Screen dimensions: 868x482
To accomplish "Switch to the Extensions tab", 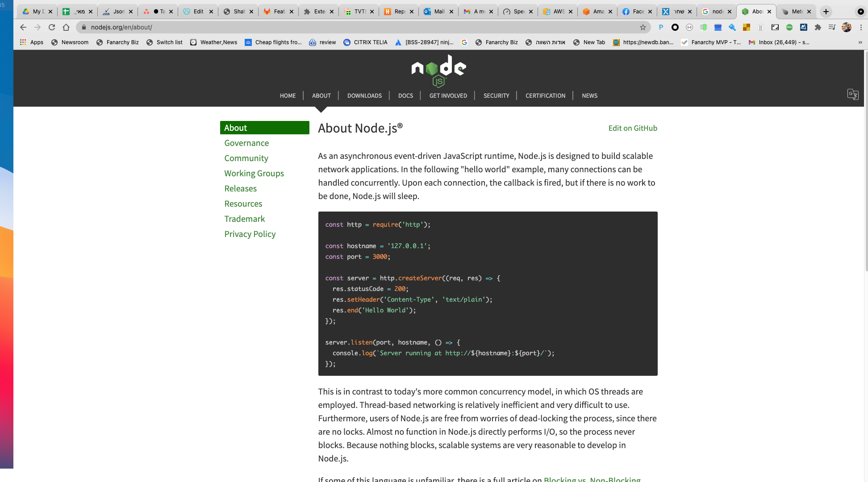I will click(319, 12).
